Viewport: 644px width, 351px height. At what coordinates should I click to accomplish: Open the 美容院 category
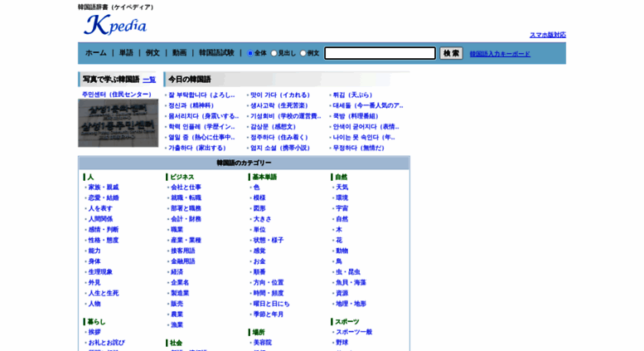[x=263, y=343]
